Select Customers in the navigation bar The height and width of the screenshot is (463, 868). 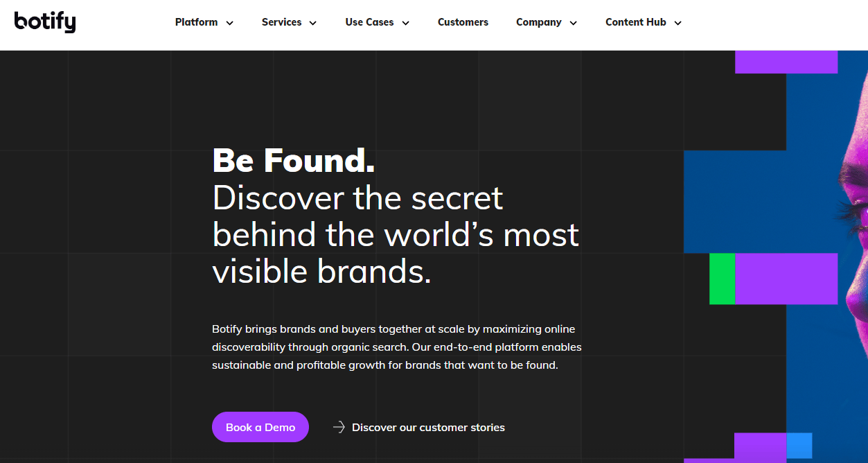(x=463, y=22)
